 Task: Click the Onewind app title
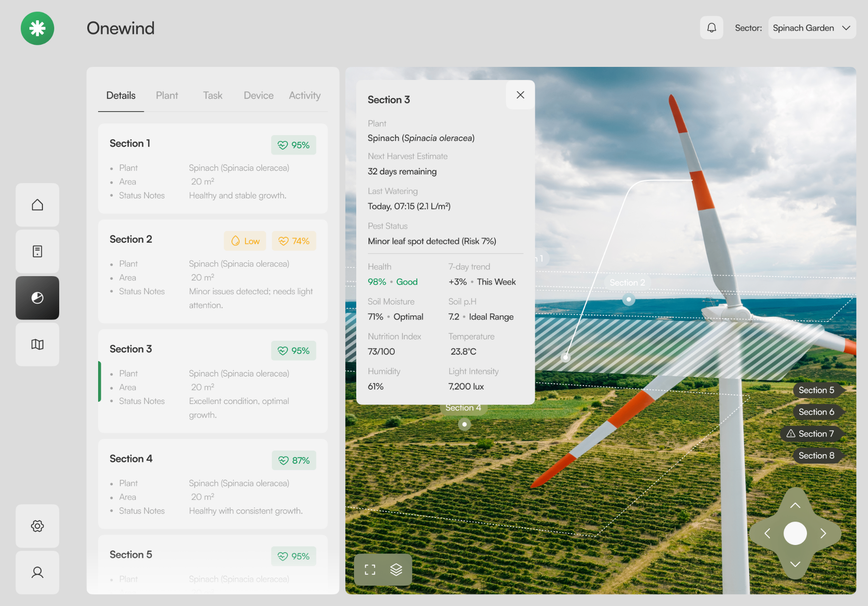tap(120, 28)
